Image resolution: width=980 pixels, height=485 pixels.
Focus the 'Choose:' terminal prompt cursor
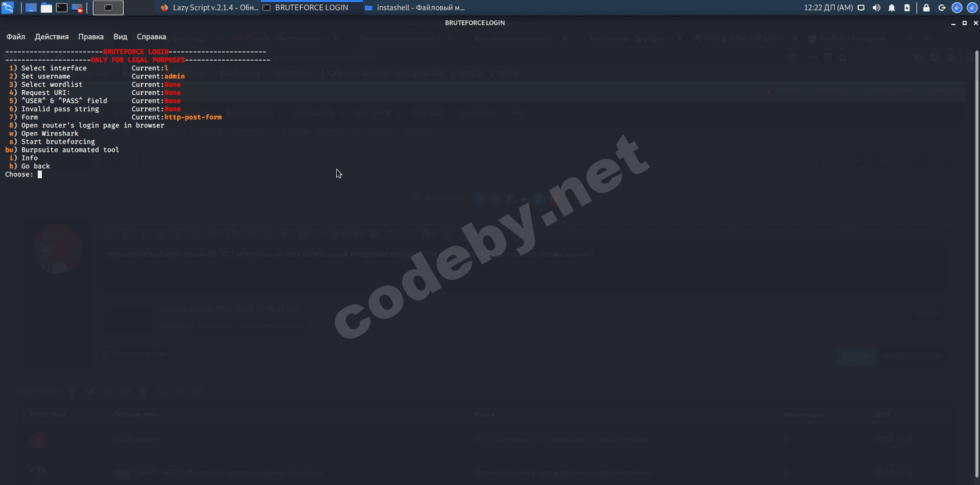(40, 175)
